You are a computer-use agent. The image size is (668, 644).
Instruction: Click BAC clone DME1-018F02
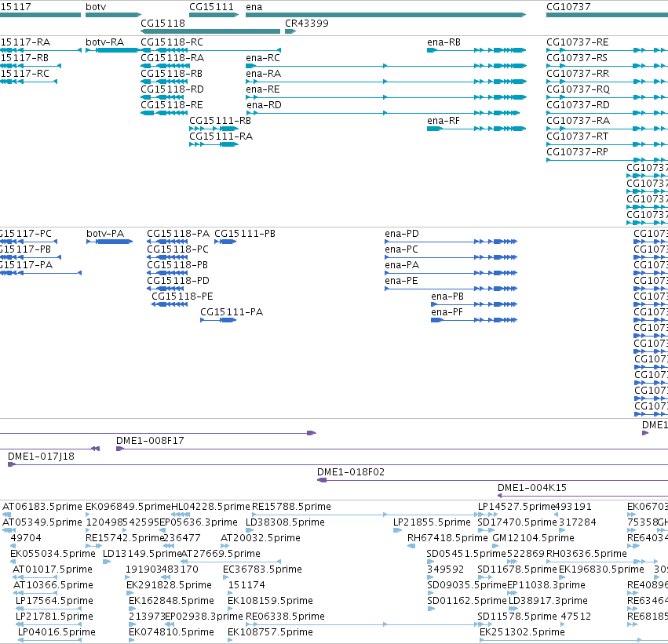tap(351, 472)
